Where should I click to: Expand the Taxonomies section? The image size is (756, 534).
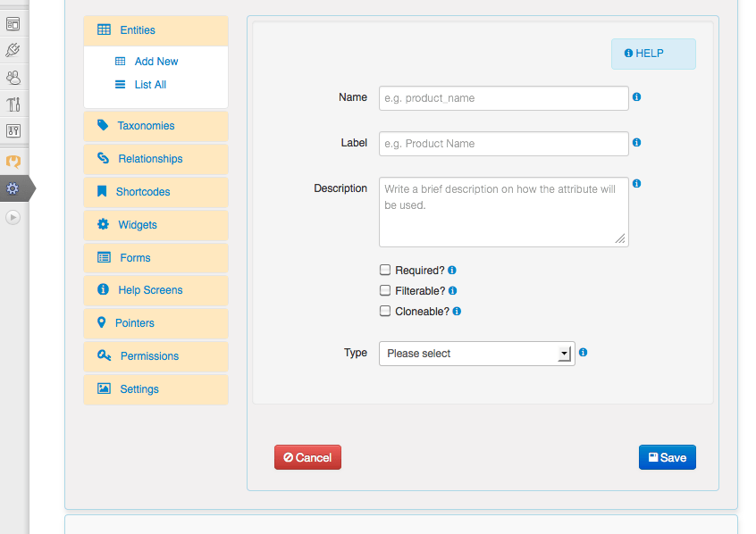click(146, 126)
